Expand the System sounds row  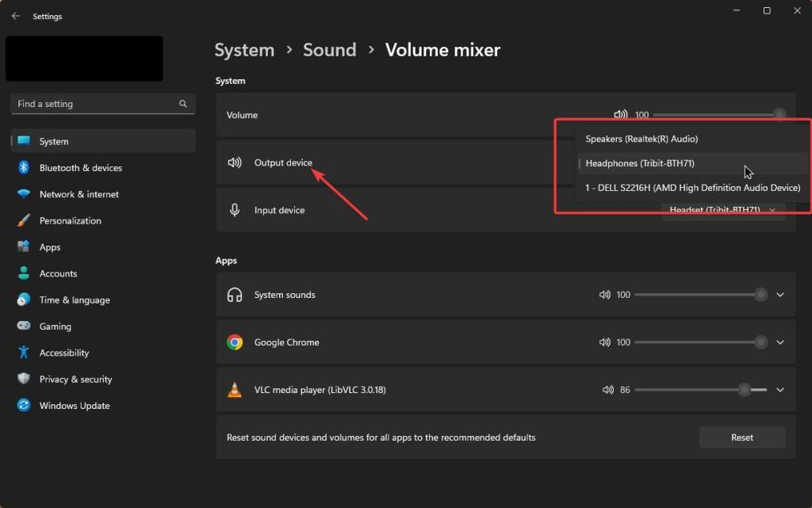[x=779, y=294]
